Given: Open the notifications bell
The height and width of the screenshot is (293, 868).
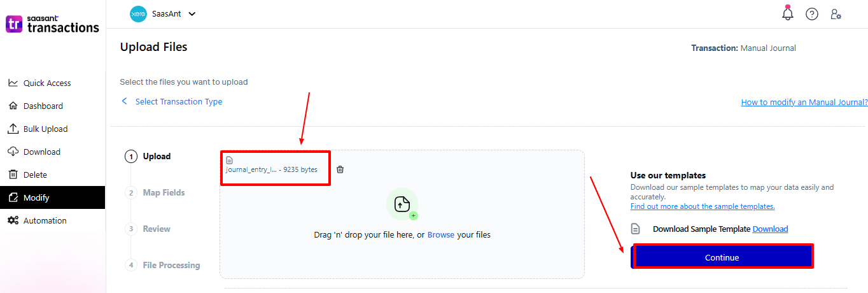Looking at the screenshot, I should (x=788, y=13).
